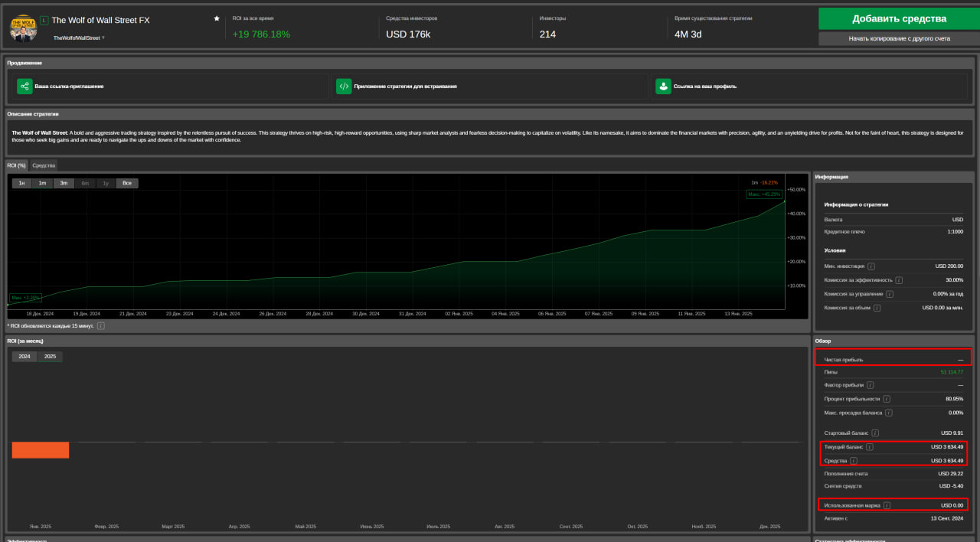Image resolution: width=980 pixels, height=542 pixels.
Task: Click the green profile person icon
Action: pyautogui.click(x=663, y=87)
